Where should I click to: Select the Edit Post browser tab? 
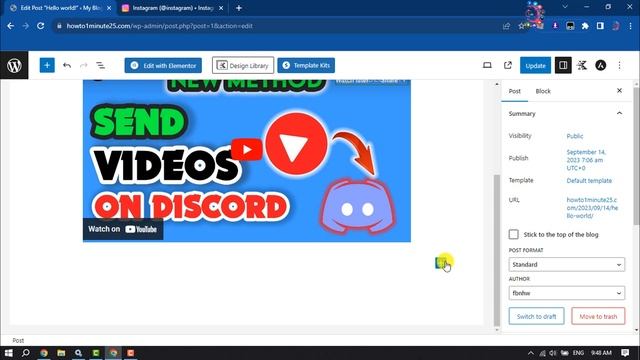[60, 8]
